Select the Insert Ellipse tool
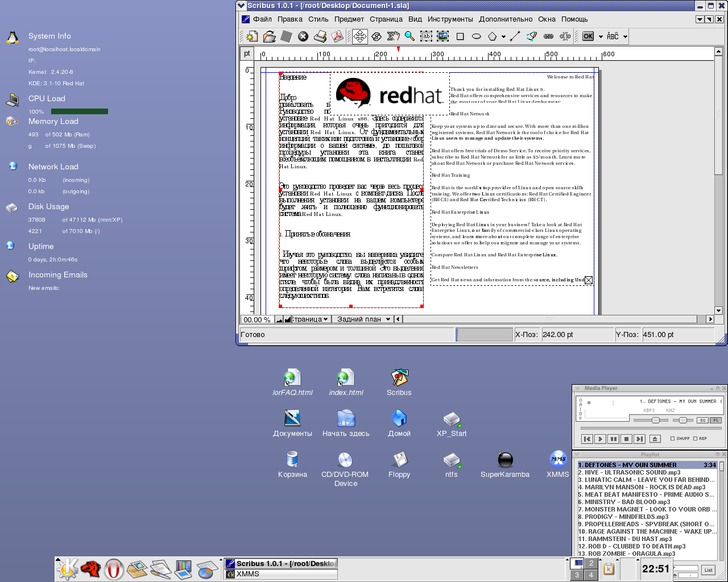 [477, 36]
